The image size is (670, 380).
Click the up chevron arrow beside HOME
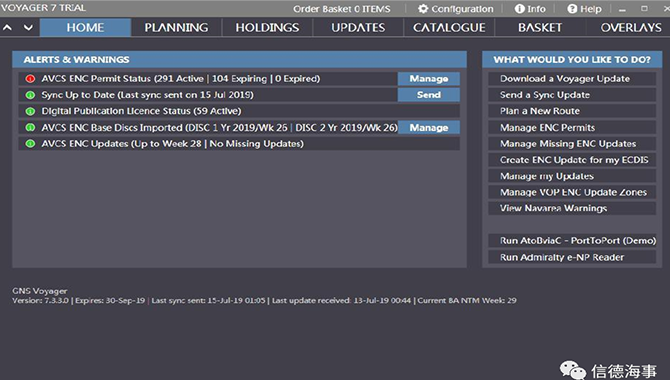click(7, 28)
